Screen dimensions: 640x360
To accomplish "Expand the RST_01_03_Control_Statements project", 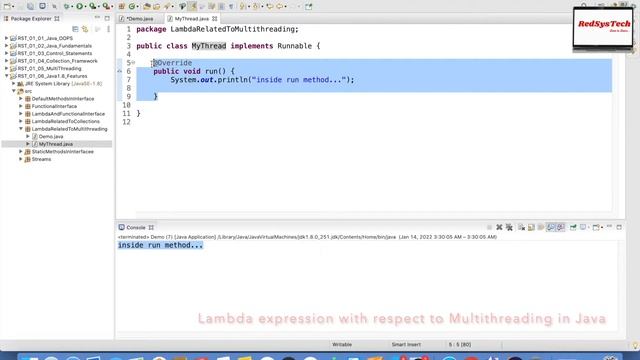I will [7, 53].
